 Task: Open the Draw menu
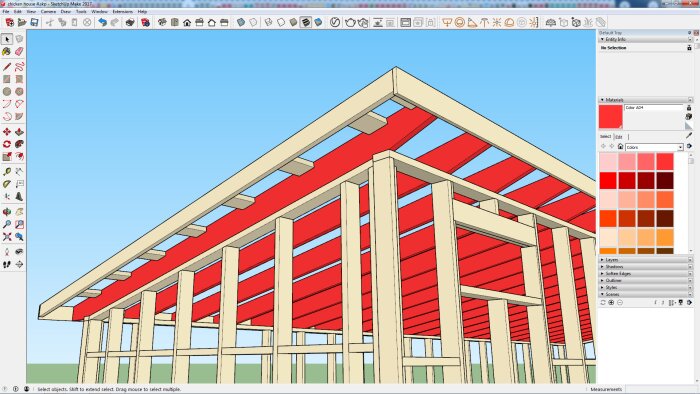65,12
